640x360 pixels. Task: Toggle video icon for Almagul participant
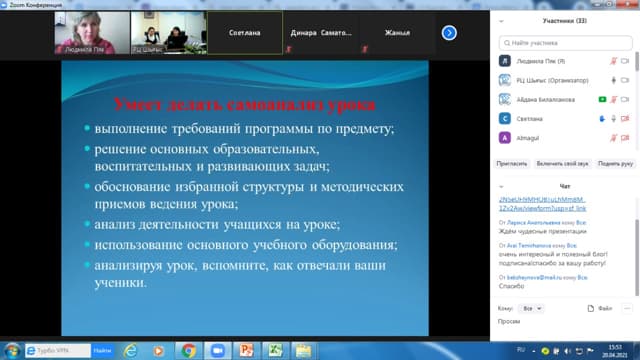pyautogui.click(x=625, y=138)
